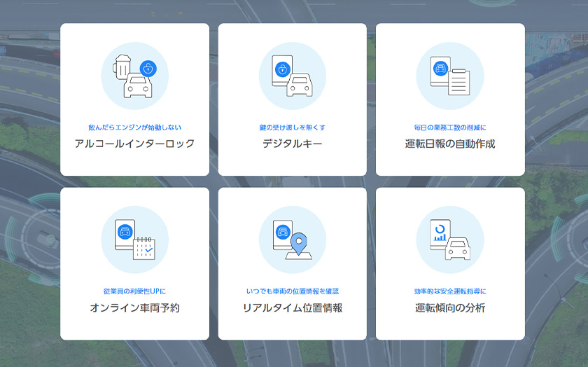Open the アルコールインターロック title

point(134,144)
